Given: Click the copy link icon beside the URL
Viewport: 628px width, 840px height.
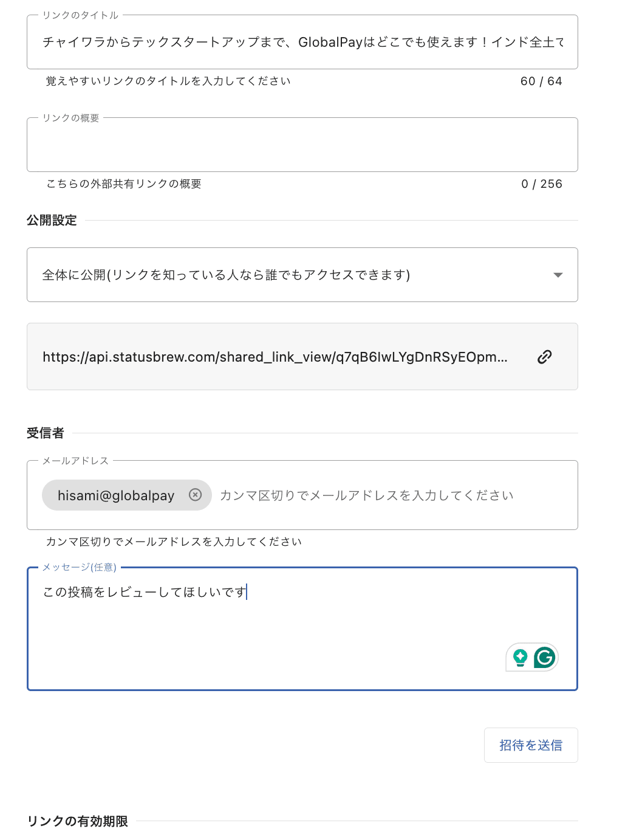Looking at the screenshot, I should pyautogui.click(x=544, y=357).
